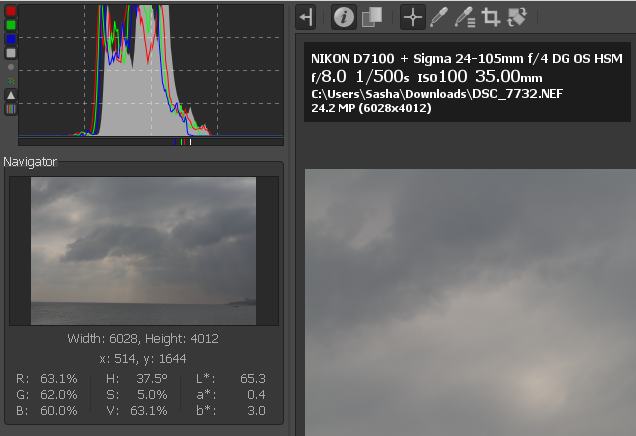Viewport: 636px width, 436px height.
Task: Click the 'NIKON D7100 + Sigma 24-105mm' info line
Action: (467, 59)
